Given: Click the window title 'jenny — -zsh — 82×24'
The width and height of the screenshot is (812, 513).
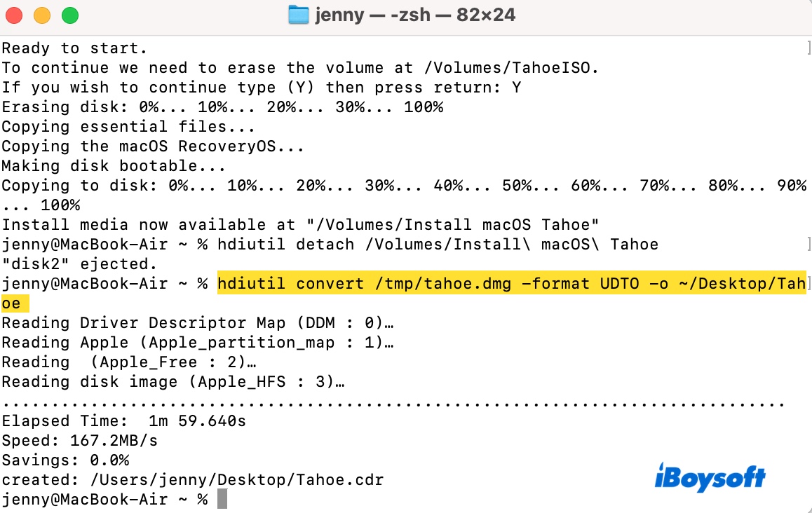Looking at the screenshot, I should tap(414, 15).
